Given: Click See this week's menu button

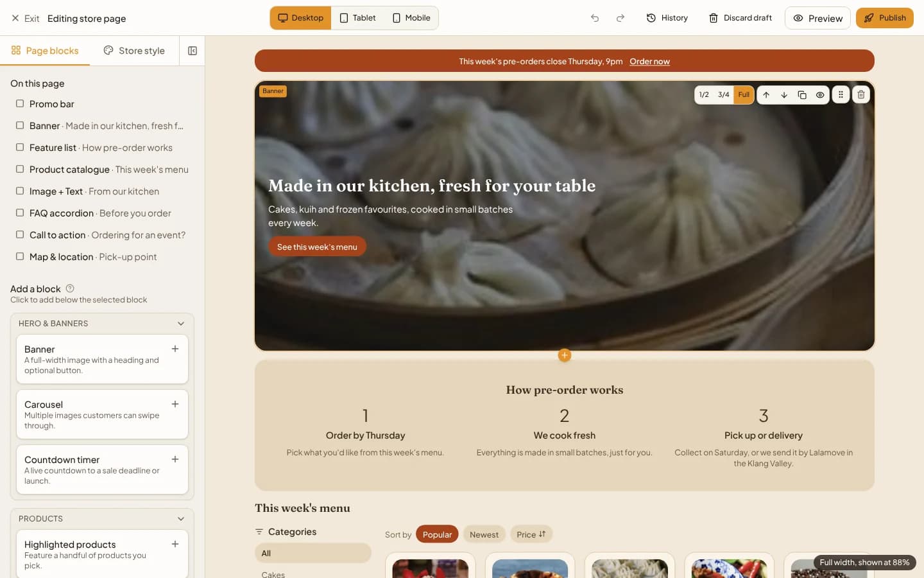Looking at the screenshot, I should (317, 247).
